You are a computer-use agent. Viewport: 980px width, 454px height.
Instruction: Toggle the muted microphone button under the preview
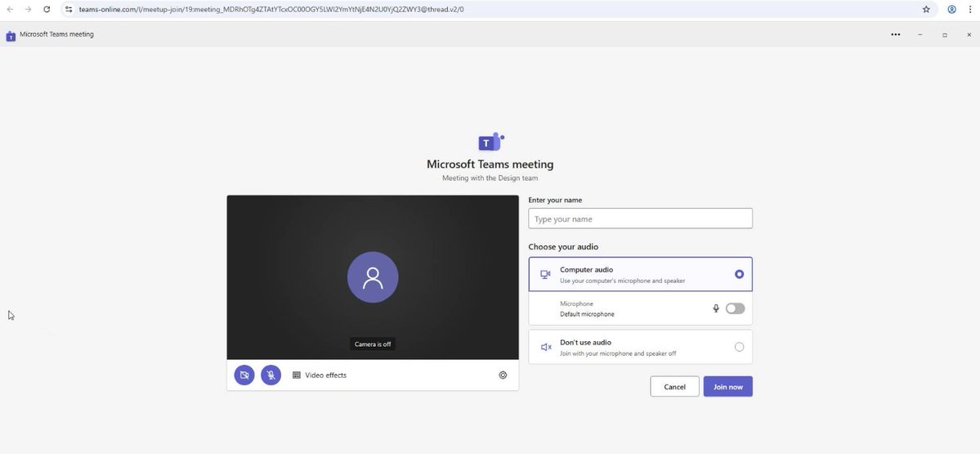(x=271, y=375)
